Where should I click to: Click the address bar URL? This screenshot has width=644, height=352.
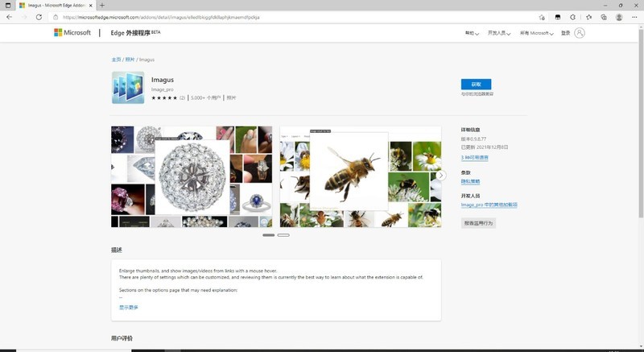pyautogui.click(x=161, y=17)
